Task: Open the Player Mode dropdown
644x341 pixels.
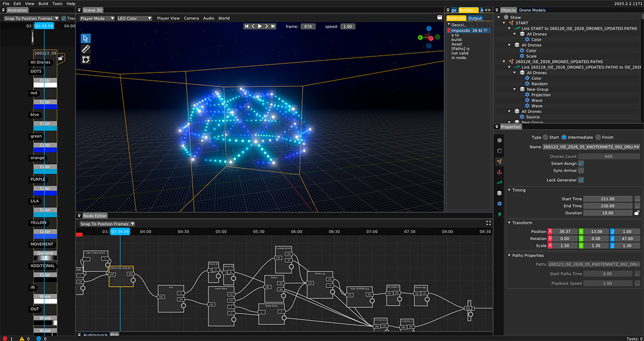Action: (x=97, y=18)
